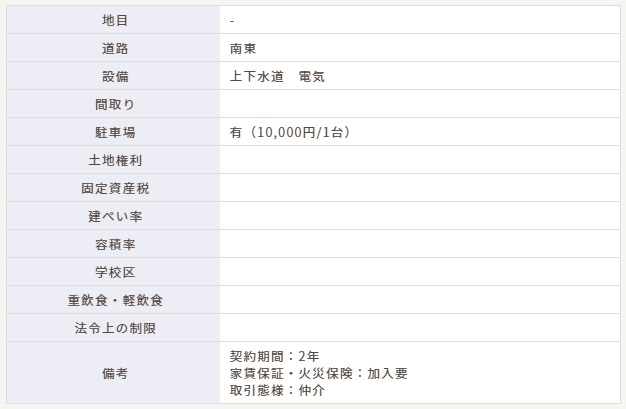Select the 備考 label cell
This screenshot has width=626, height=409.
(x=115, y=373)
